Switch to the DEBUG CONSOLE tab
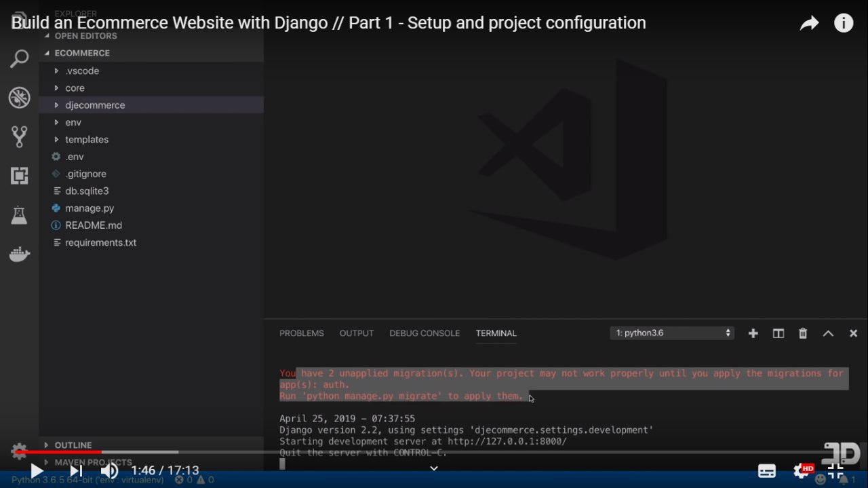Viewport: 868px width, 488px height. [x=425, y=333]
